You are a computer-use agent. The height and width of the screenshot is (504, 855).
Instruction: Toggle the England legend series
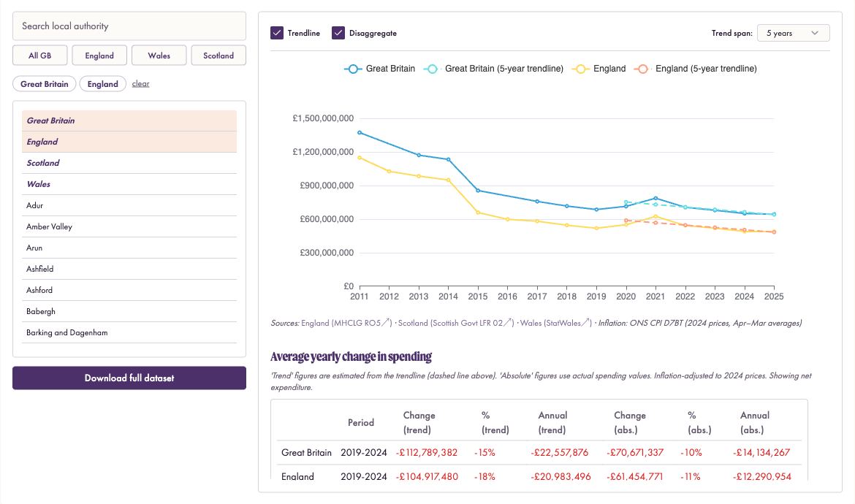click(598, 69)
